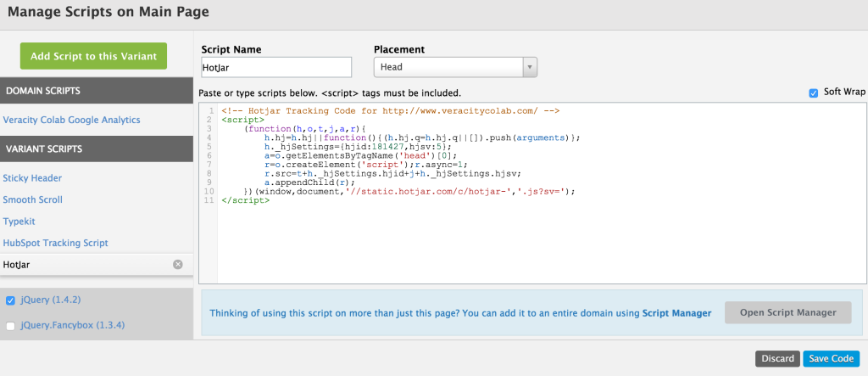Click Add Script to this Variant
868x376 pixels.
click(x=93, y=56)
